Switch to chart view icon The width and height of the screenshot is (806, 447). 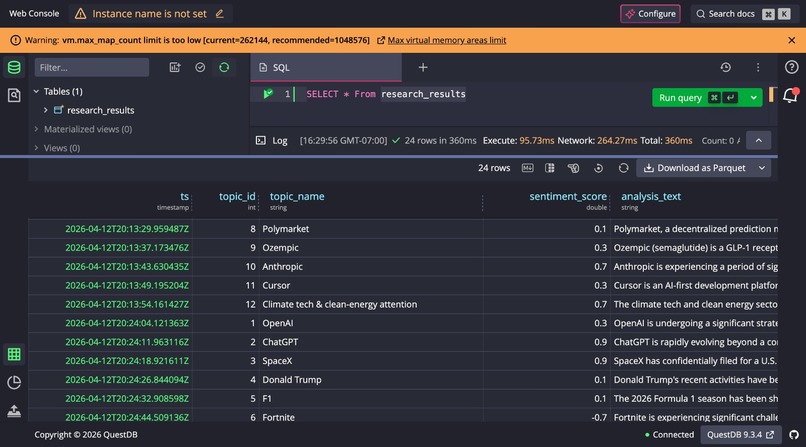click(x=14, y=382)
